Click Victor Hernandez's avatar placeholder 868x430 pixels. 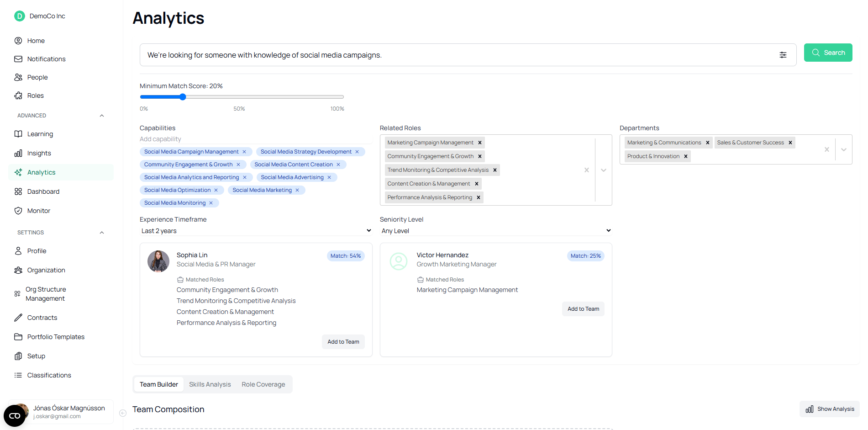(398, 261)
